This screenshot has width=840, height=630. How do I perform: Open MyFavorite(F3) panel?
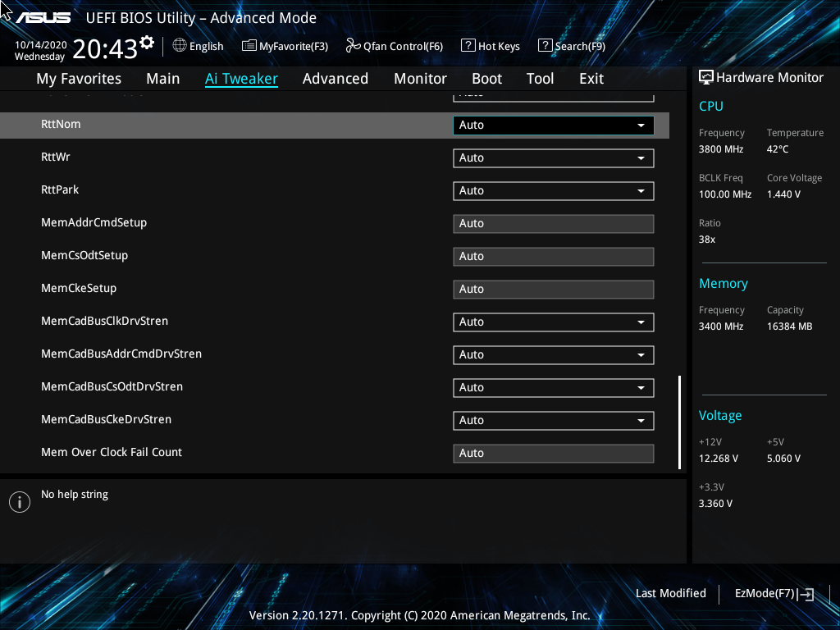[294, 46]
